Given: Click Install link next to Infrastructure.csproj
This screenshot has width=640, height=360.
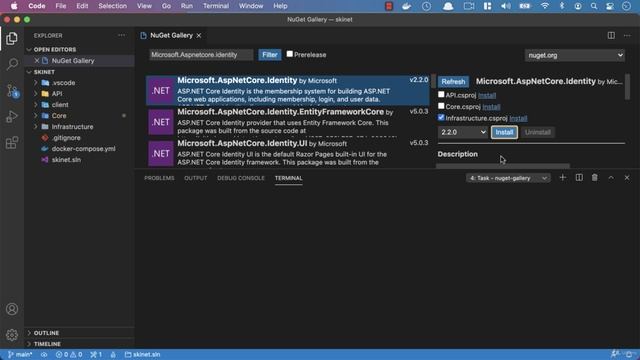Looking at the screenshot, I should (518, 118).
